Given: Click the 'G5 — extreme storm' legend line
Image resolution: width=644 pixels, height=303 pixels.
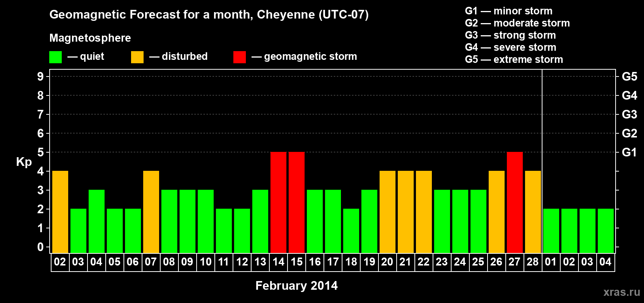Looking at the screenshot, I should pyautogui.click(x=514, y=59).
